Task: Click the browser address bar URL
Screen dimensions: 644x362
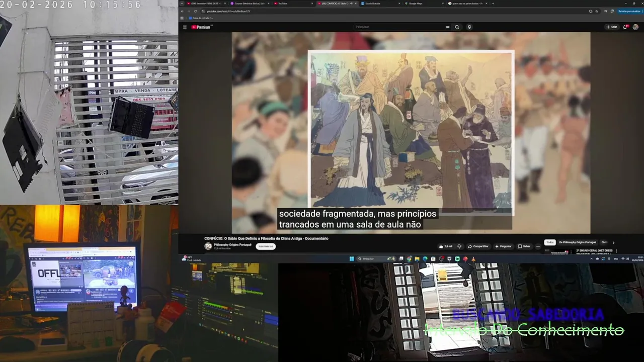Action: tap(228, 11)
